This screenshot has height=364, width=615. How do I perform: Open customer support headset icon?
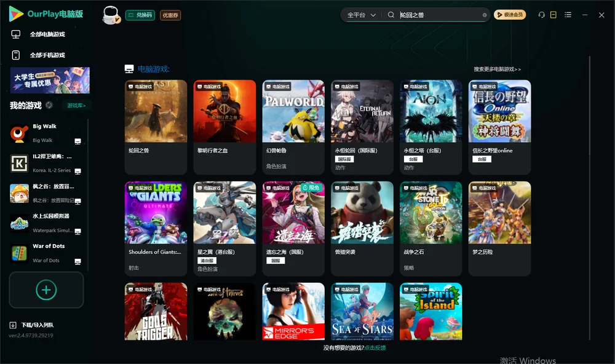tap(542, 15)
